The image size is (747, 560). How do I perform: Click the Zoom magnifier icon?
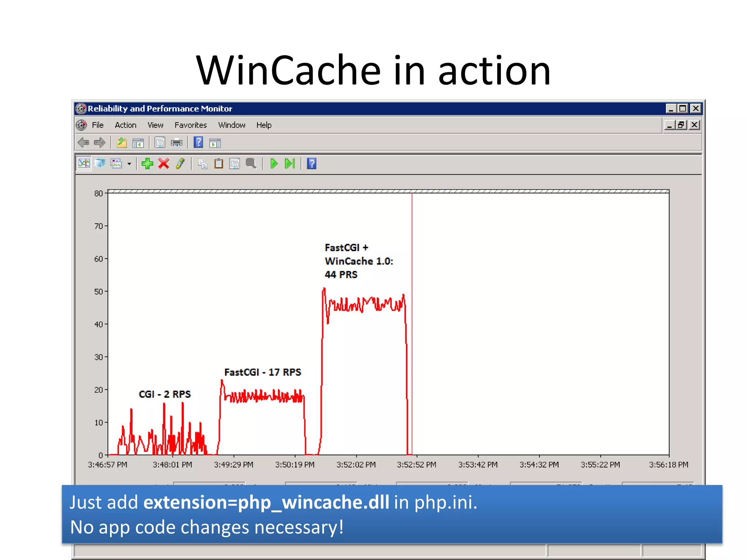tap(251, 163)
